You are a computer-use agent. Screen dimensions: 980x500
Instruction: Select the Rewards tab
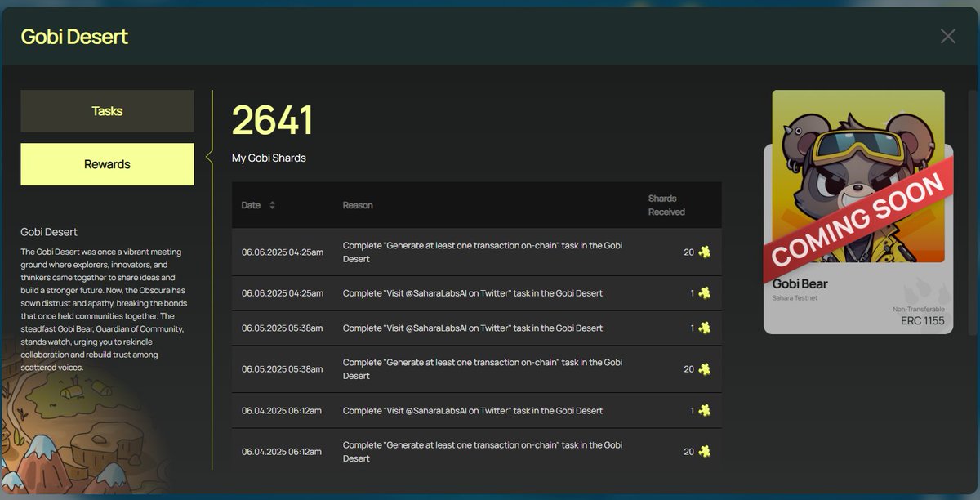click(x=107, y=164)
